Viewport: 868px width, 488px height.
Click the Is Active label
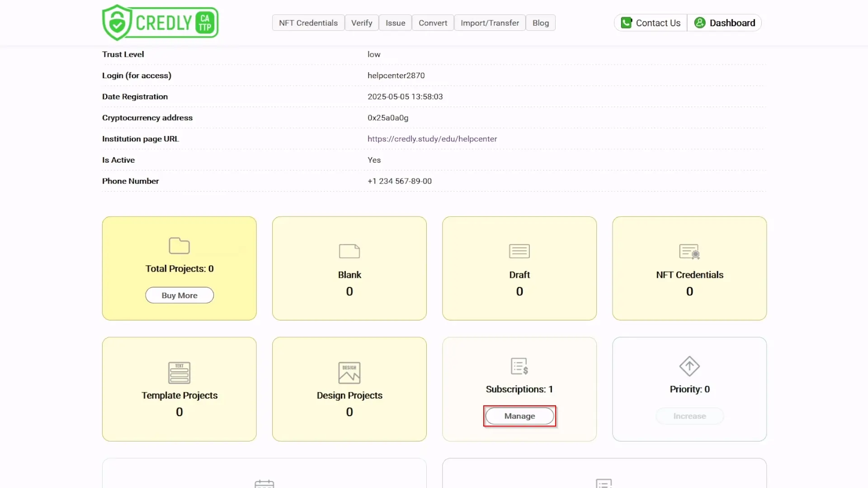(x=118, y=160)
